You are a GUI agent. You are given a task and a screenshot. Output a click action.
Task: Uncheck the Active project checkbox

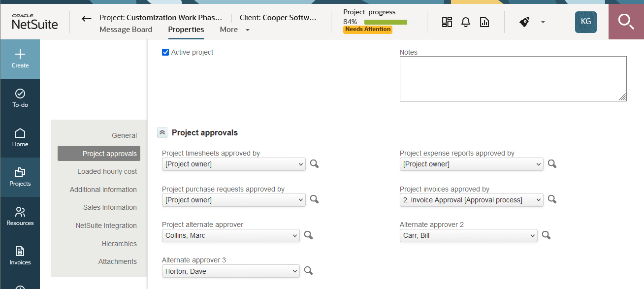pyautogui.click(x=165, y=52)
